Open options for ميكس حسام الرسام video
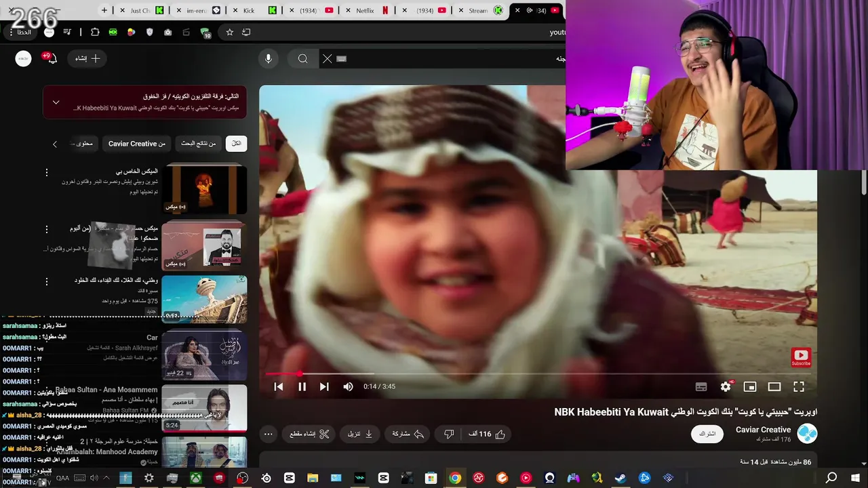This screenshot has width=868, height=488. [46, 229]
